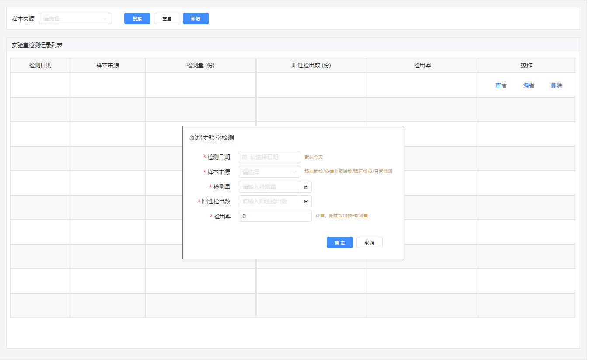Screen dimensions: 590x364
Task: Click the 检出率 field showing 0
Action: (x=275, y=216)
